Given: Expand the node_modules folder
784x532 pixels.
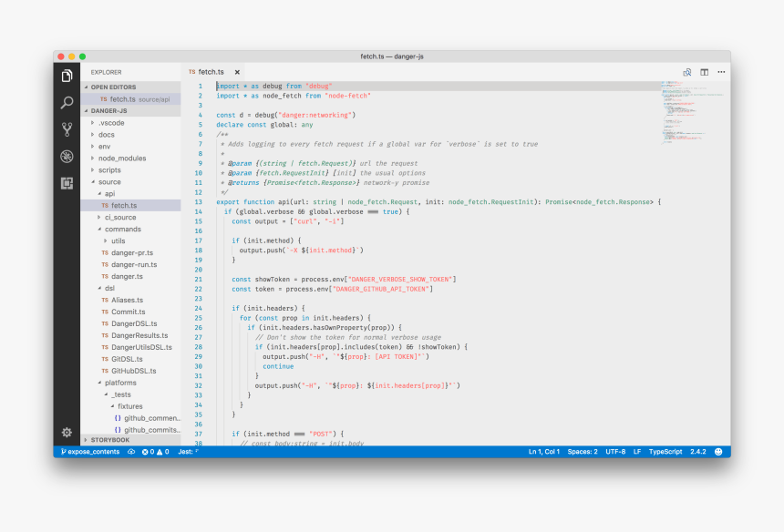Looking at the screenshot, I should coord(121,159).
